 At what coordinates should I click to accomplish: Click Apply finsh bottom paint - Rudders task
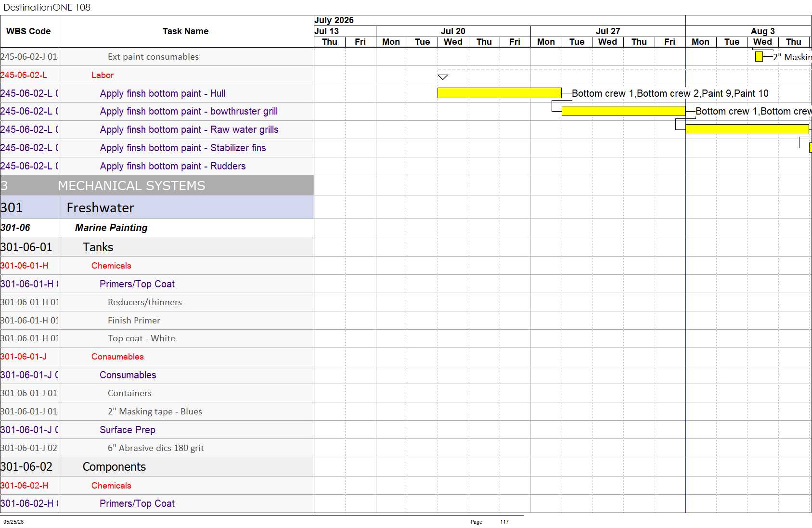(173, 166)
